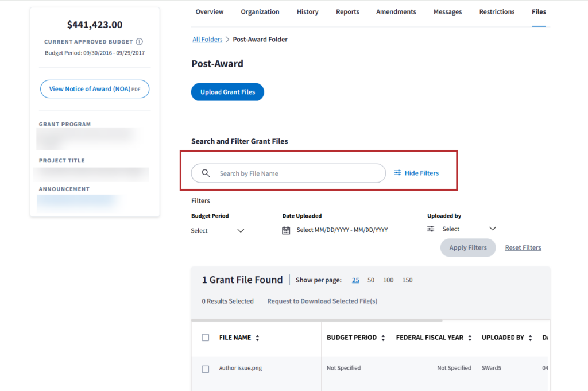Open the Reports tab
Viewport: 588px width, 391px height.
point(347,12)
